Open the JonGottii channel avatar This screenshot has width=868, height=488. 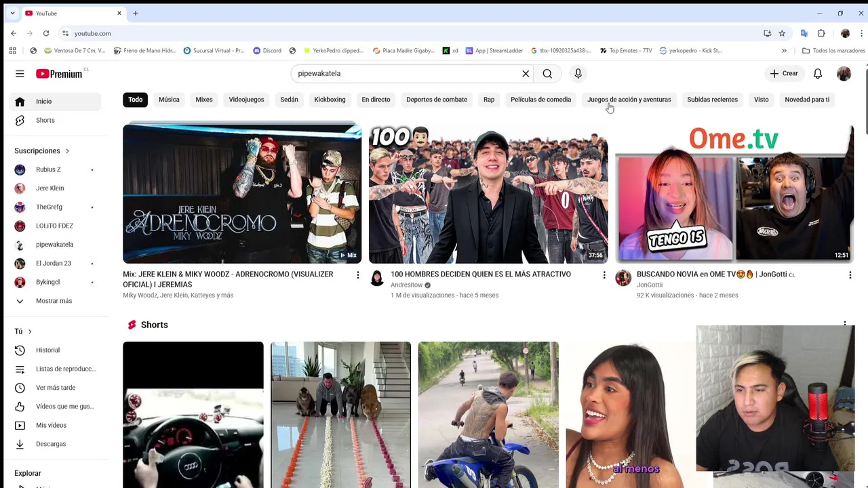pyautogui.click(x=623, y=278)
